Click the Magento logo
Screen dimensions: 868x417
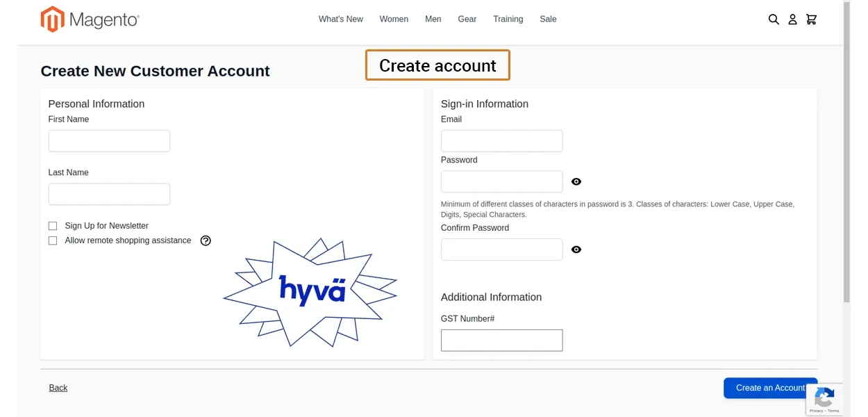click(x=90, y=19)
